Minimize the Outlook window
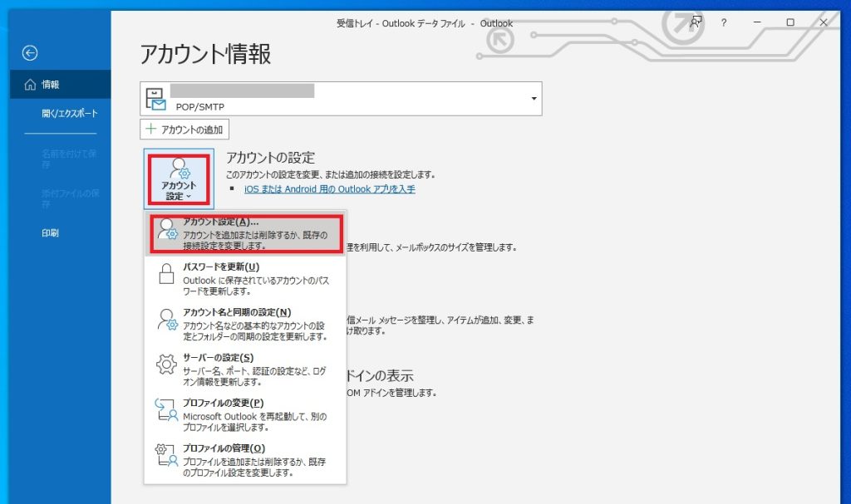The image size is (851, 504). (x=757, y=22)
